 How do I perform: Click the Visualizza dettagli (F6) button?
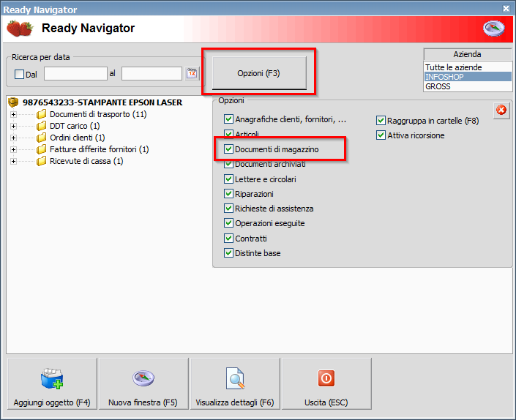click(x=235, y=384)
